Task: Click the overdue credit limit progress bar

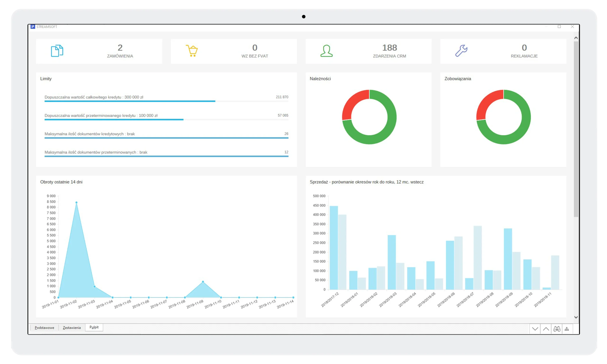Action: pos(114,120)
